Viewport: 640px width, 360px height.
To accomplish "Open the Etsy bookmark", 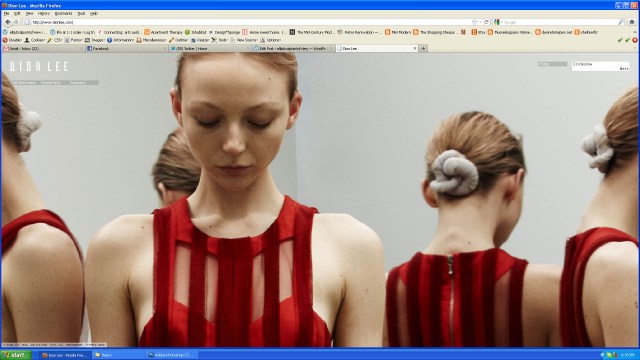I will click(x=478, y=32).
